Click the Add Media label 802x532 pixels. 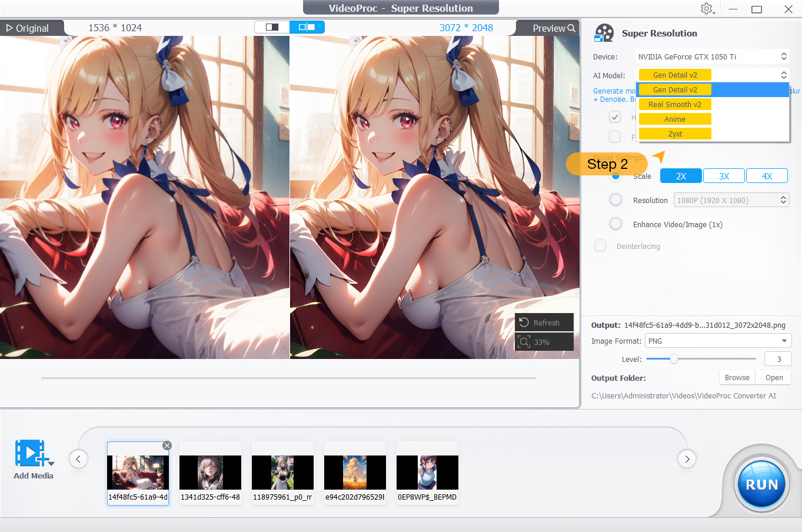point(34,476)
